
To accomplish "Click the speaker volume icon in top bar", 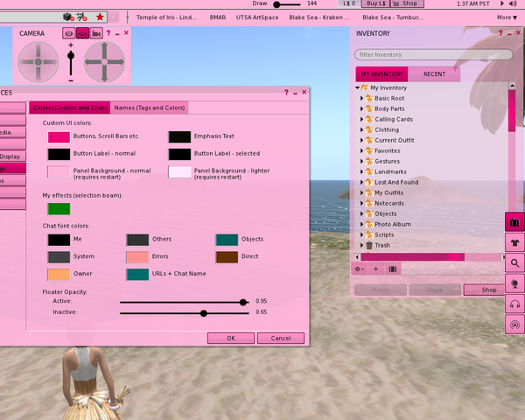I will coord(515,3).
